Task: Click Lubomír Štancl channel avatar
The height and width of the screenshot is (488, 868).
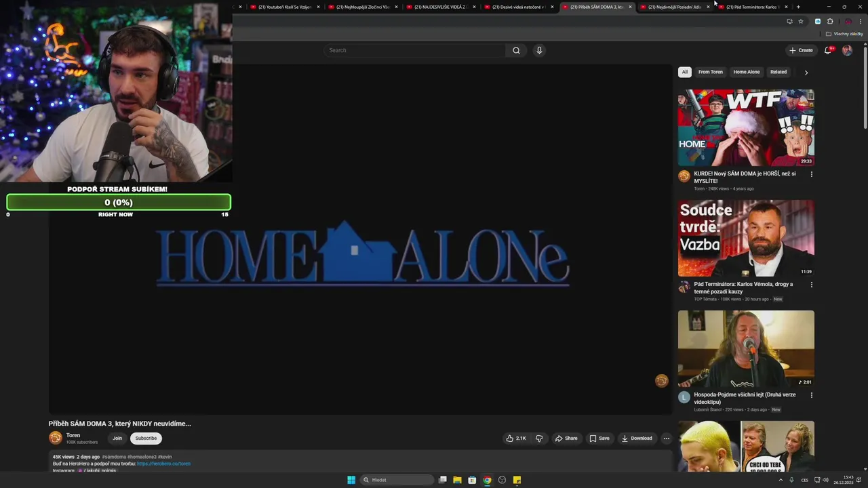Action: point(684,397)
